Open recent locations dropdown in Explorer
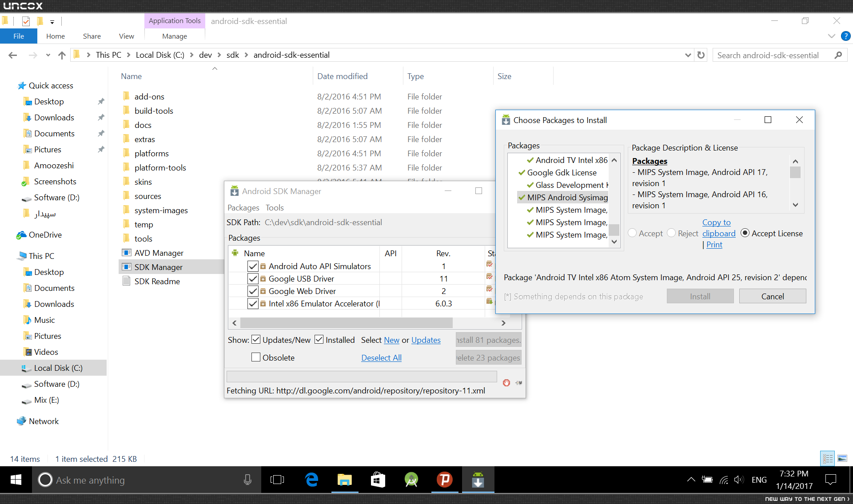The height and width of the screenshot is (504, 853). (48, 55)
